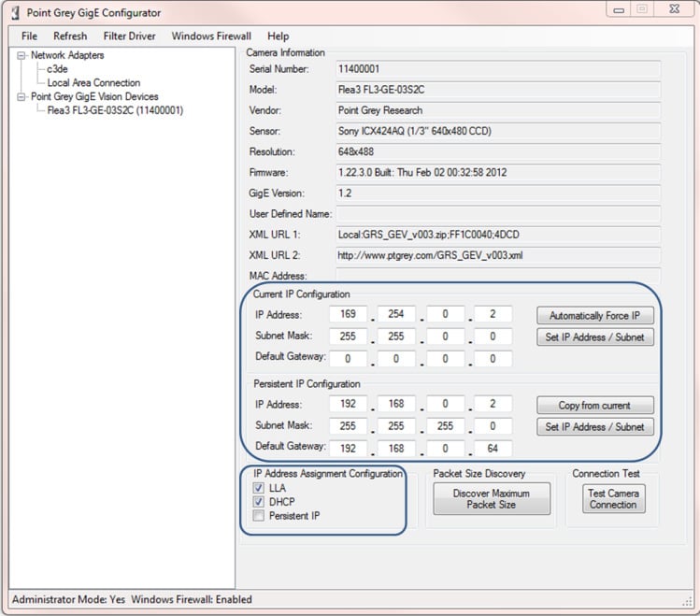
Task: Click the XML URL 2 field
Action: [498, 255]
